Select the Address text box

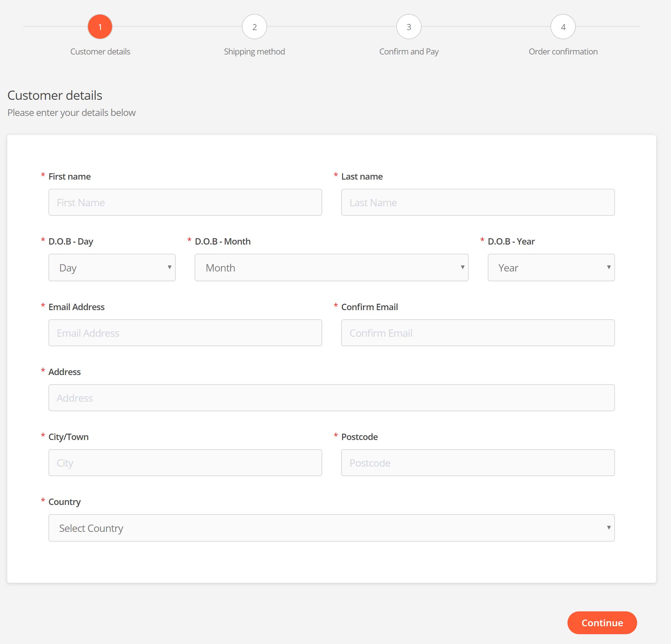331,398
